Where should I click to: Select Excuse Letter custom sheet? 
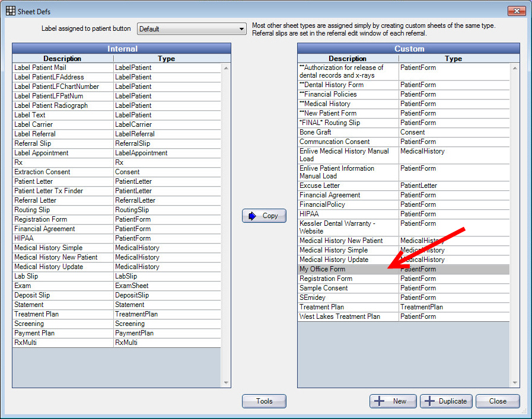(x=403, y=185)
